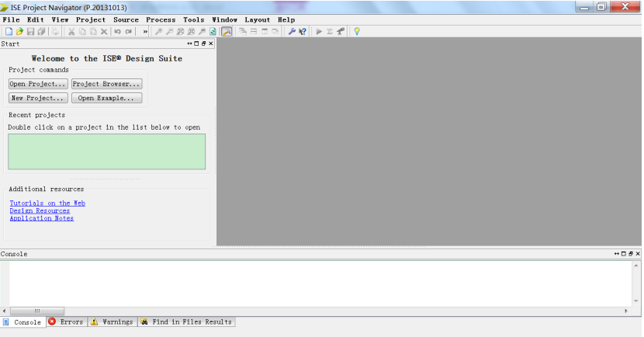Image resolution: width=644 pixels, height=337 pixels.
Task: Open the Project menu
Action: coord(91,19)
